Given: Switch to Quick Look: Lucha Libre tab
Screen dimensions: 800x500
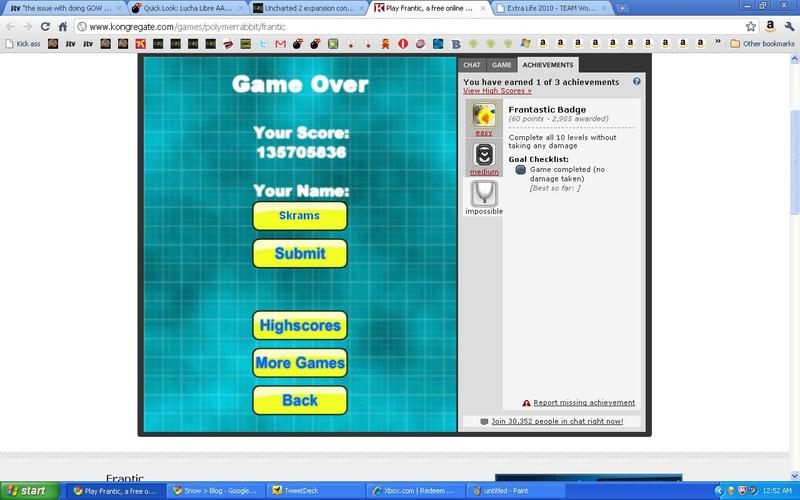Looking at the screenshot, I should tap(187, 8).
